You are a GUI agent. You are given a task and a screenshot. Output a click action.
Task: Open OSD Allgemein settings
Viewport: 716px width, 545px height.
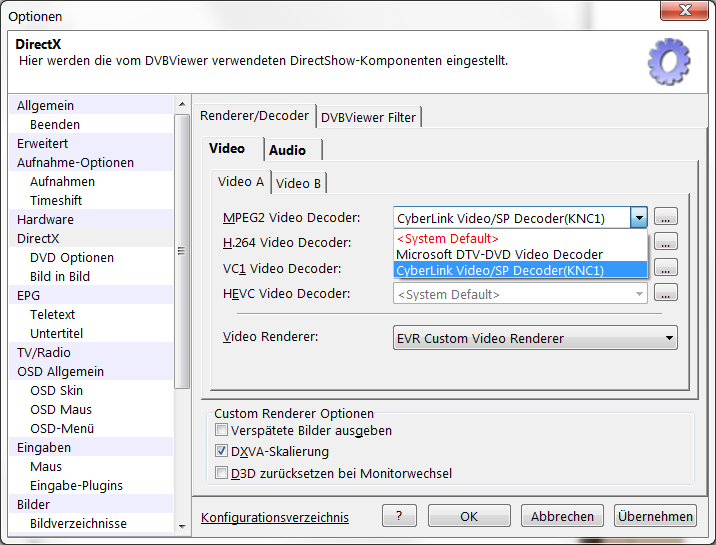[x=91, y=372]
